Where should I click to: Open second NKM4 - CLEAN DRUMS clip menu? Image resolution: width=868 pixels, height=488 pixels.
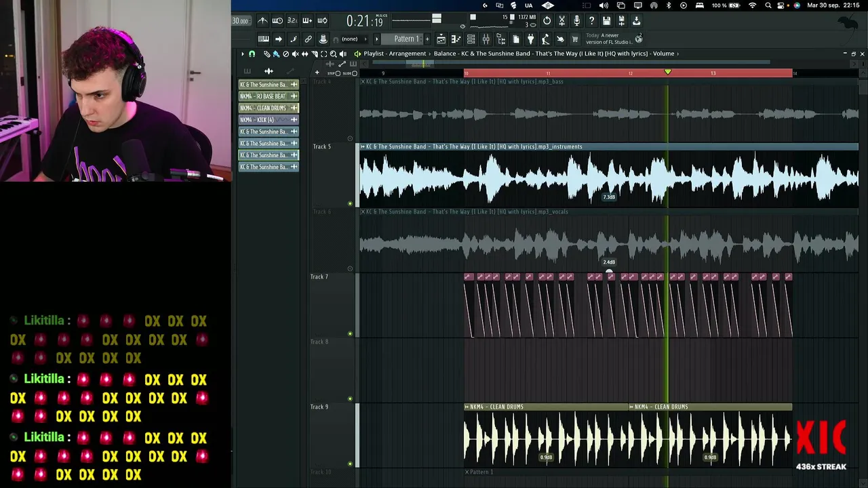click(x=632, y=407)
